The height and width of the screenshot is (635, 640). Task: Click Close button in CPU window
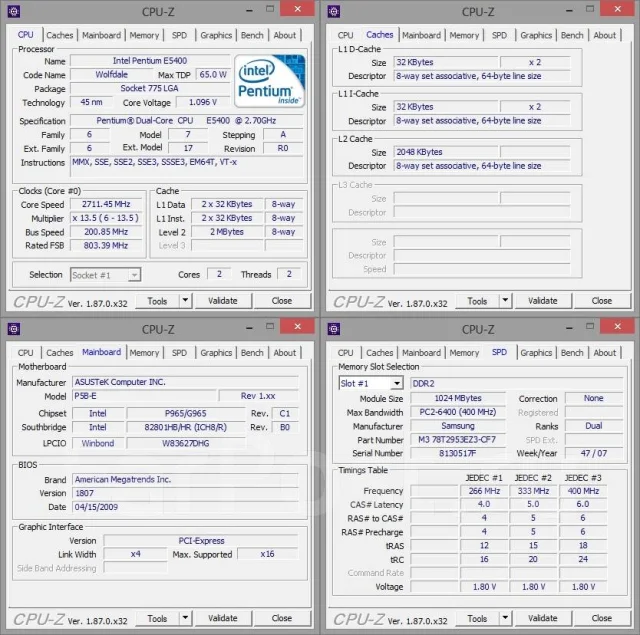[282, 301]
